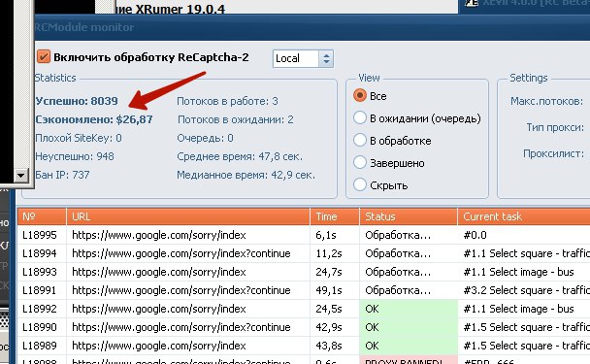Click 'Потоков в работе: 3' statistic
This screenshot has height=364, width=590.
[227, 101]
